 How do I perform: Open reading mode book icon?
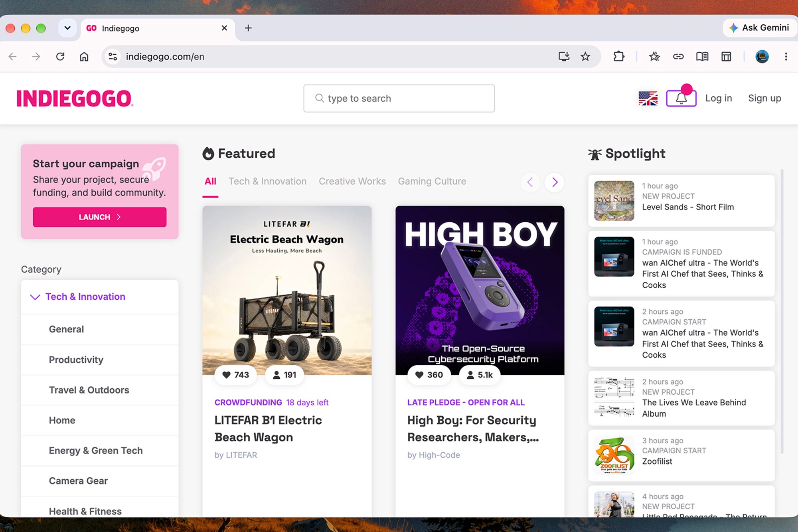click(702, 57)
